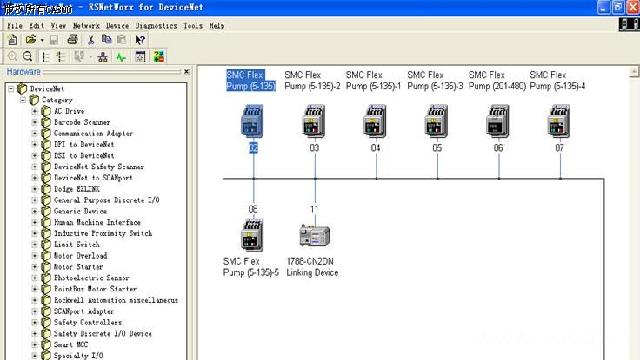The height and width of the screenshot is (360, 640).
Task: Click the DeviceNet to SCANport folder icon
Action: coord(46,178)
